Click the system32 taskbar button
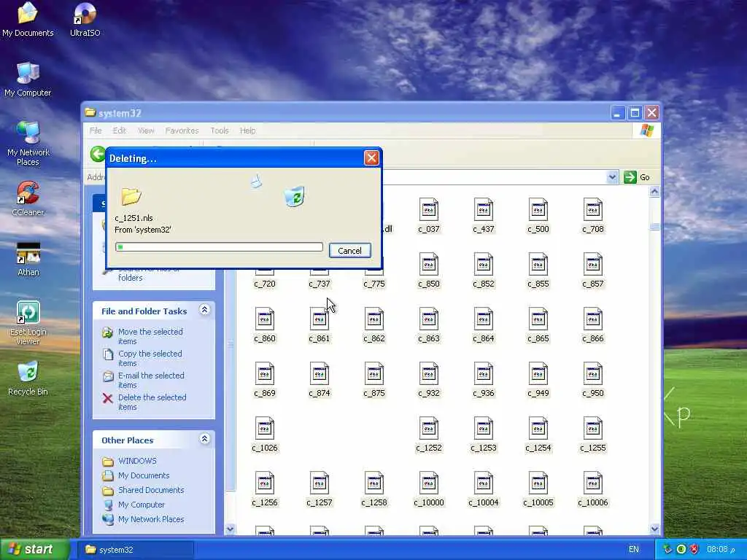 [135, 550]
